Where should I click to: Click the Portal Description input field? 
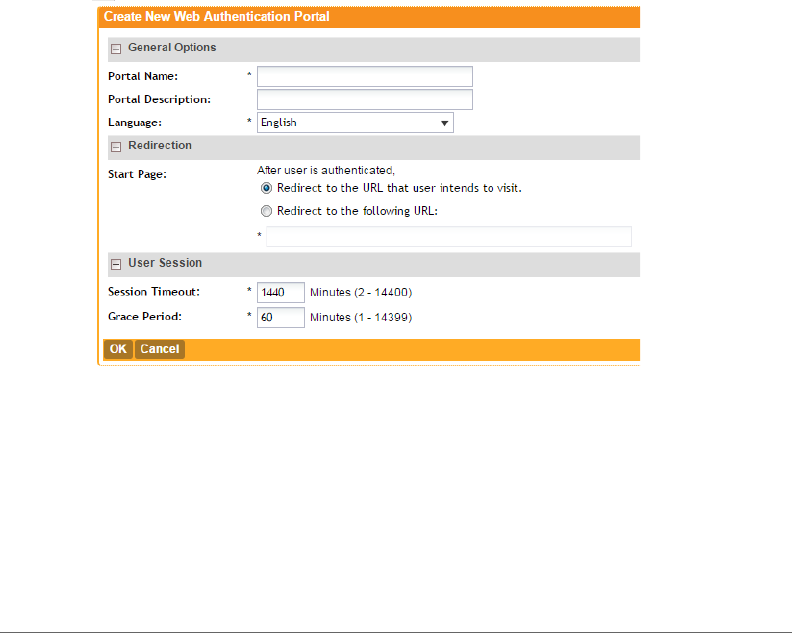365,100
